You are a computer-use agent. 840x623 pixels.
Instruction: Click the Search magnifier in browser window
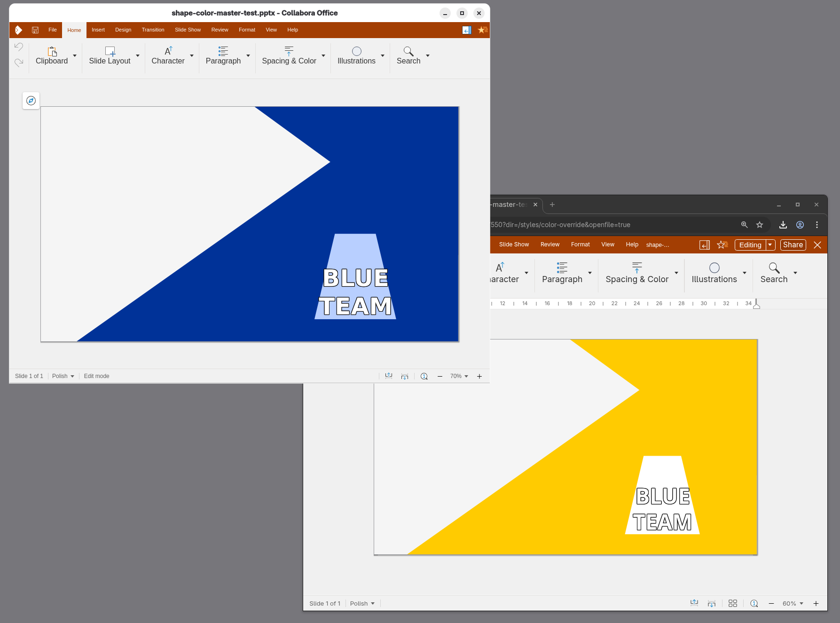(774, 273)
